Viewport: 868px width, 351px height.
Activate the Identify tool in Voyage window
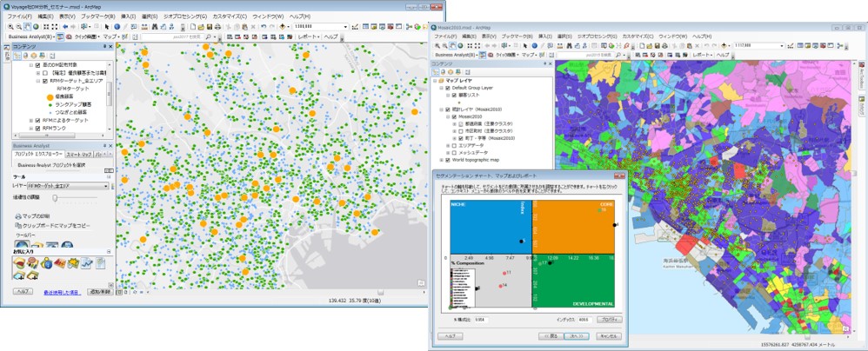point(117,27)
